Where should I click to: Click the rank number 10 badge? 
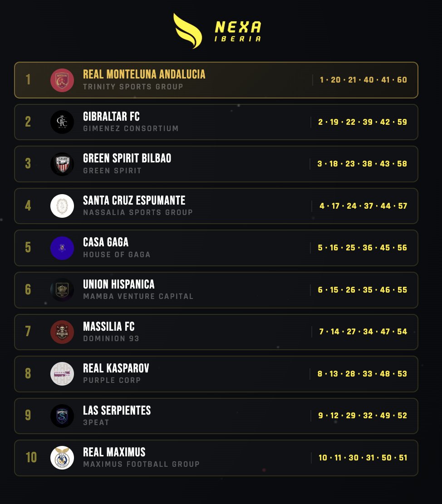pos(31,457)
